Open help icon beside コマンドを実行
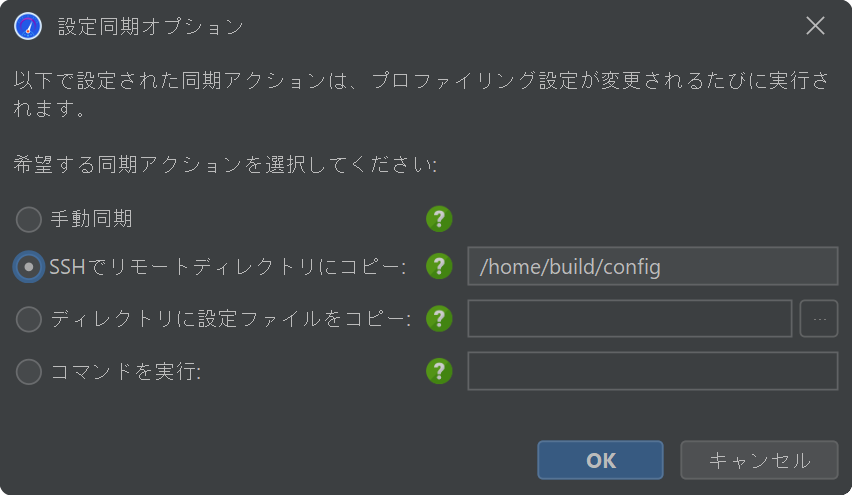The height and width of the screenshot is (495, 852). pyautogui.click(x=439, y=371)
